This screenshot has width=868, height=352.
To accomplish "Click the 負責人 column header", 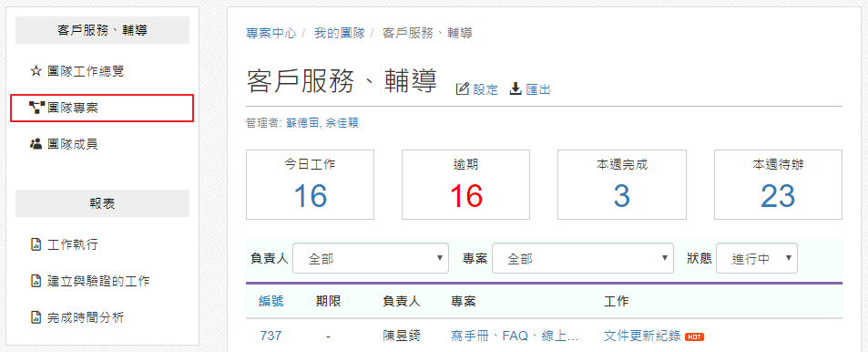I will coord(402,301).
